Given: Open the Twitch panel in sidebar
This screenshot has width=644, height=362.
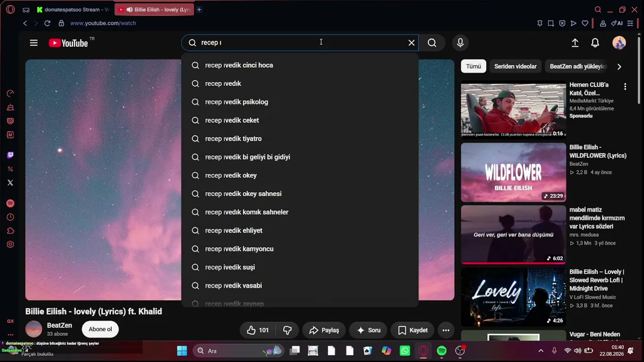Looking at the screenshot, I should click(10, 155).
